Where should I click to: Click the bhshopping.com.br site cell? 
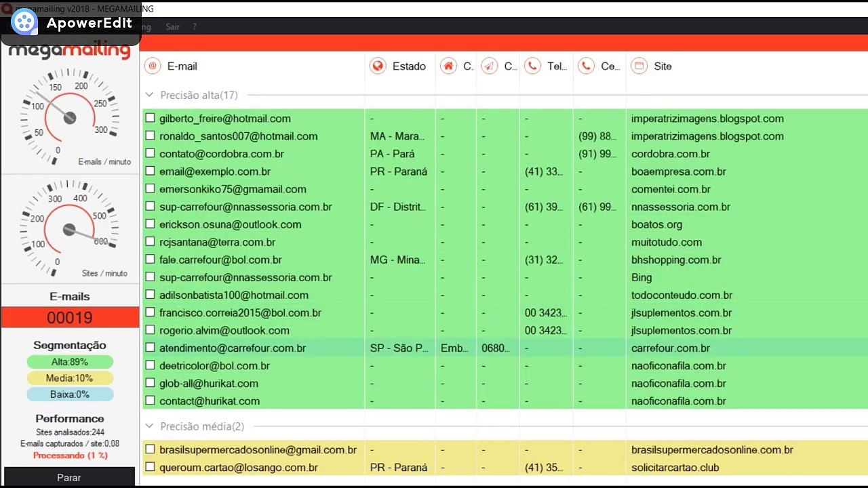click(676, 260)
